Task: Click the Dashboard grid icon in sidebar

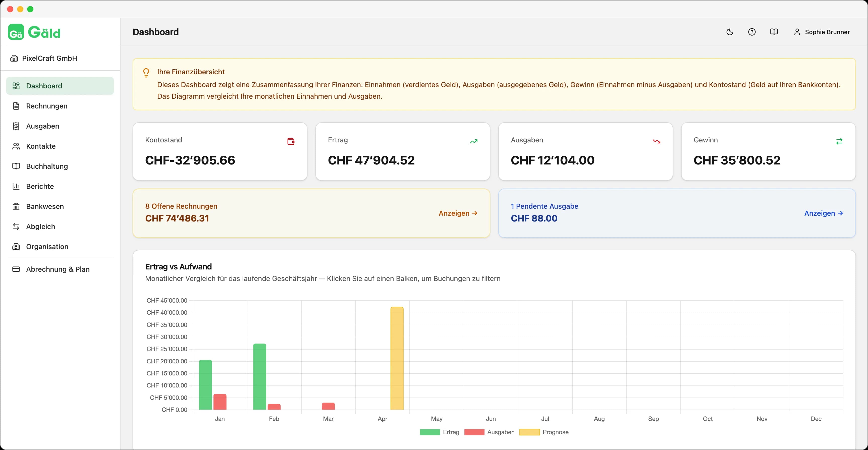Action: click(16, 86)
